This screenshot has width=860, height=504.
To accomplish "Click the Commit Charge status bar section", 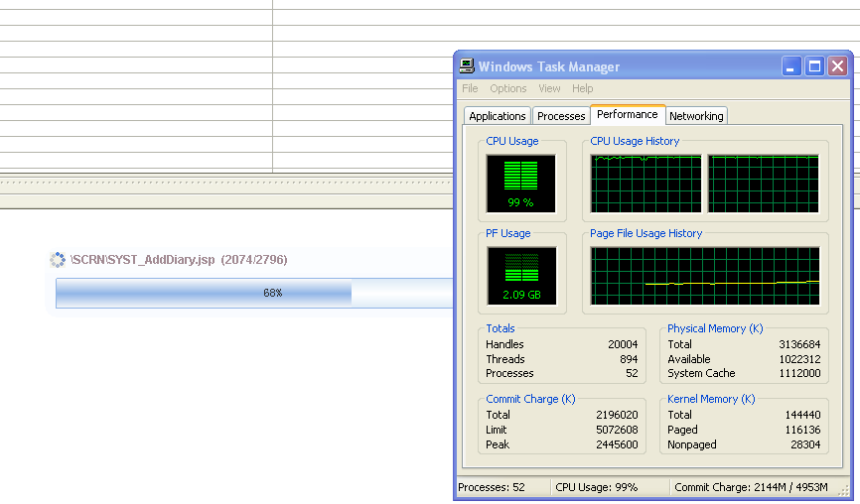I will tap(758, 487).
